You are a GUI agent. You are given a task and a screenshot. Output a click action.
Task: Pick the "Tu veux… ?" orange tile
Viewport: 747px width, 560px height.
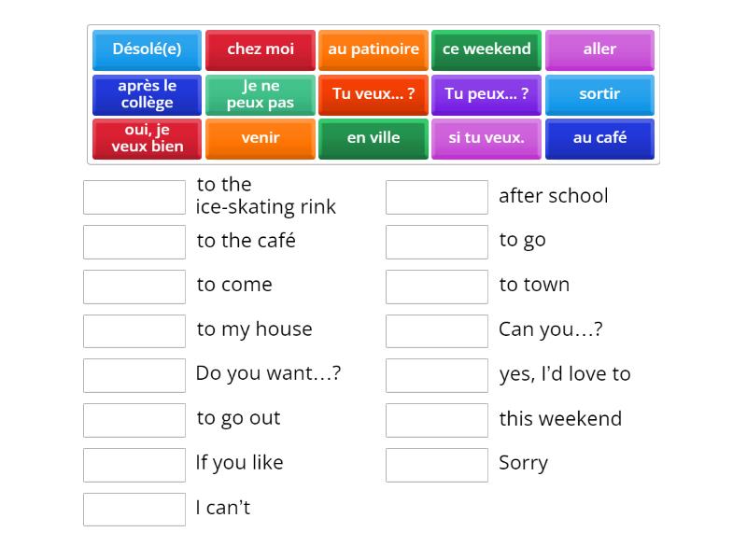pyautogui.click(x=373, y=94)
